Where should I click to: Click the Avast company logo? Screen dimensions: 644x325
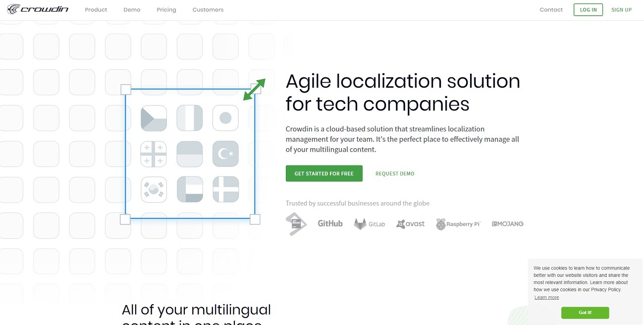click(x=410, y=224)
